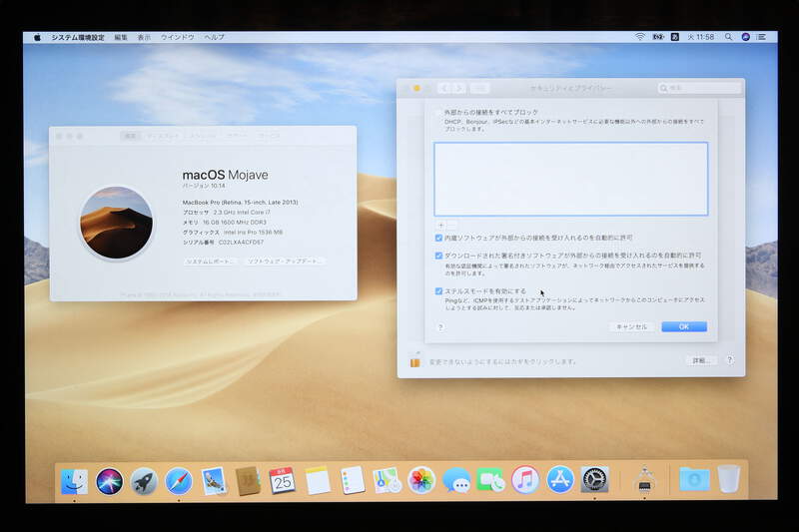
Task: Click the Mojave dune image in About This Mac
Action: click(116, 223)
